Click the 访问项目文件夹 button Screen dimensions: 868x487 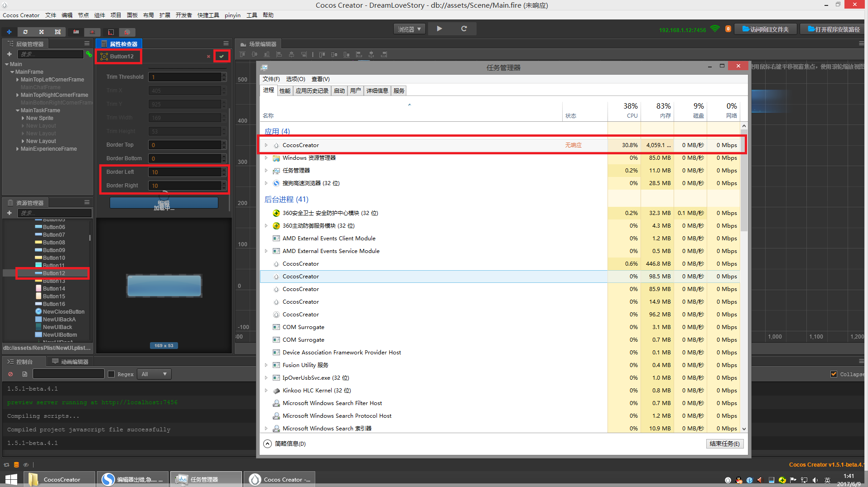[x=765, y=29]
